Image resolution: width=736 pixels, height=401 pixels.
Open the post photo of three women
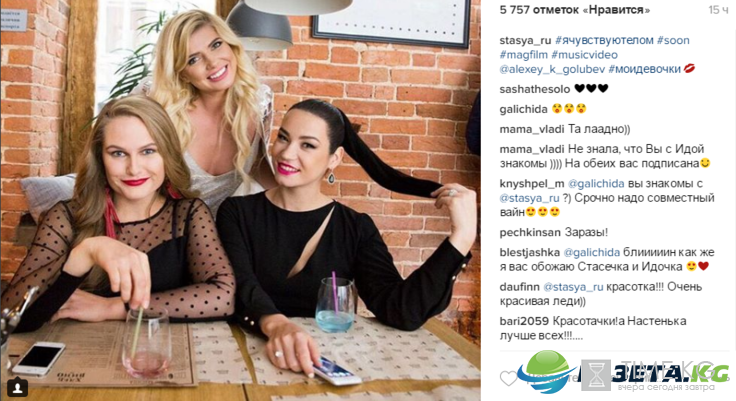click(x=240, y=200)
